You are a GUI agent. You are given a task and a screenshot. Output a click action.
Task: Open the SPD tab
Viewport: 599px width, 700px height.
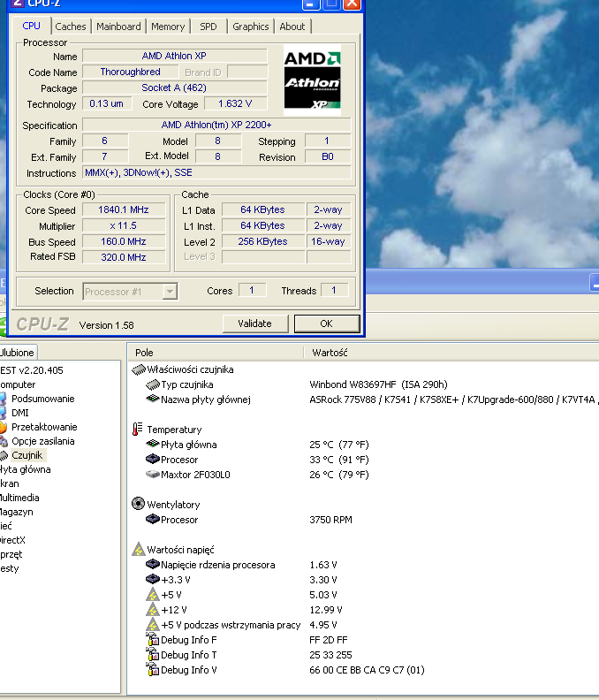click(208, 27)
